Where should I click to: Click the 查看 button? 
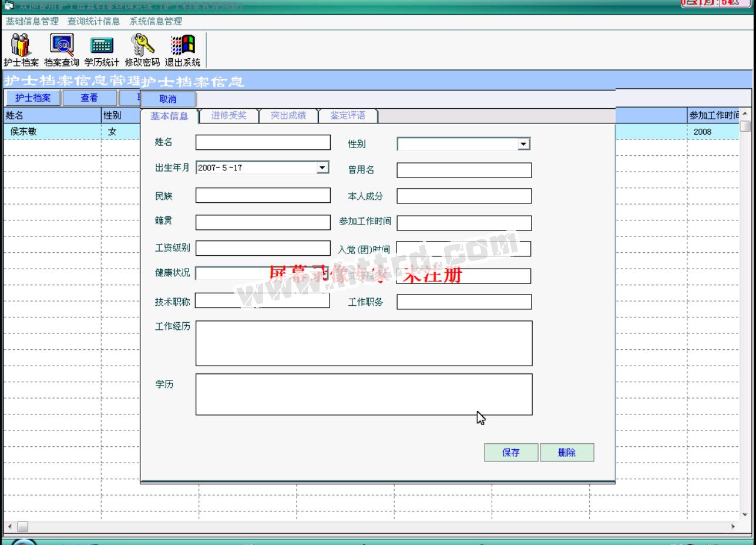pos(89,98)
